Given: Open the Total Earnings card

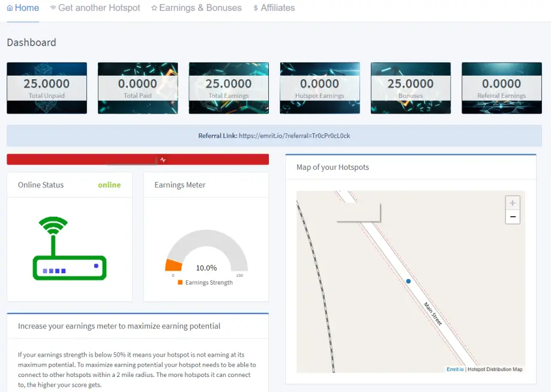Looking at the screenshot, I should [229, 88].
